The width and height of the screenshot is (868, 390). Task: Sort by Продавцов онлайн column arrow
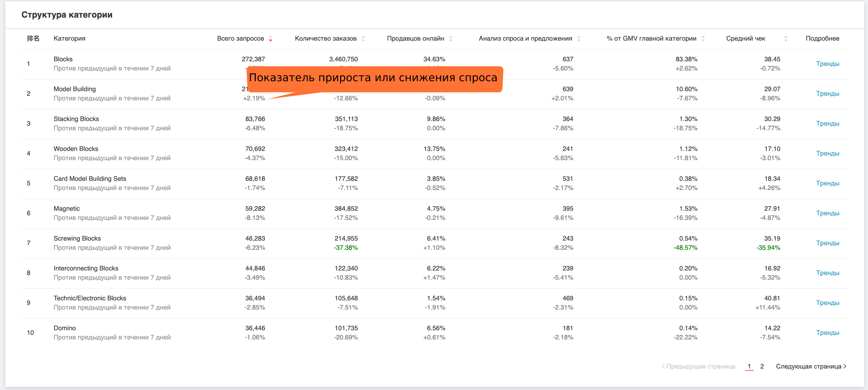coord(450,39)
